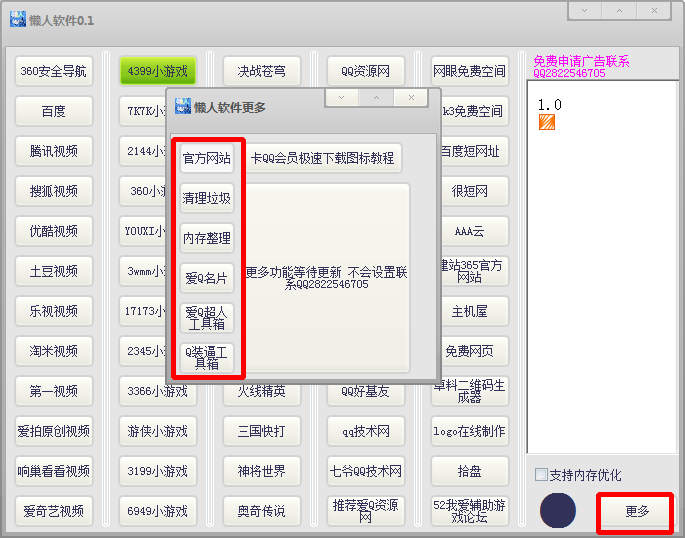Click orange hatched icon under 1.0
This screenshot has height=538, width=685.
[547, 122]
